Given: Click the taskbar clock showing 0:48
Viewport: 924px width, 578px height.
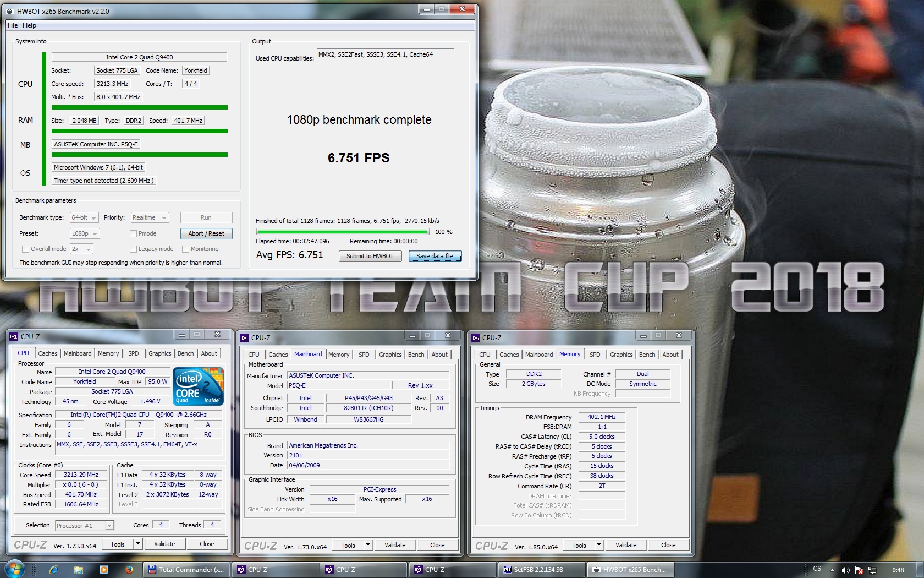Looking at the screenshot, I should 898,570.
